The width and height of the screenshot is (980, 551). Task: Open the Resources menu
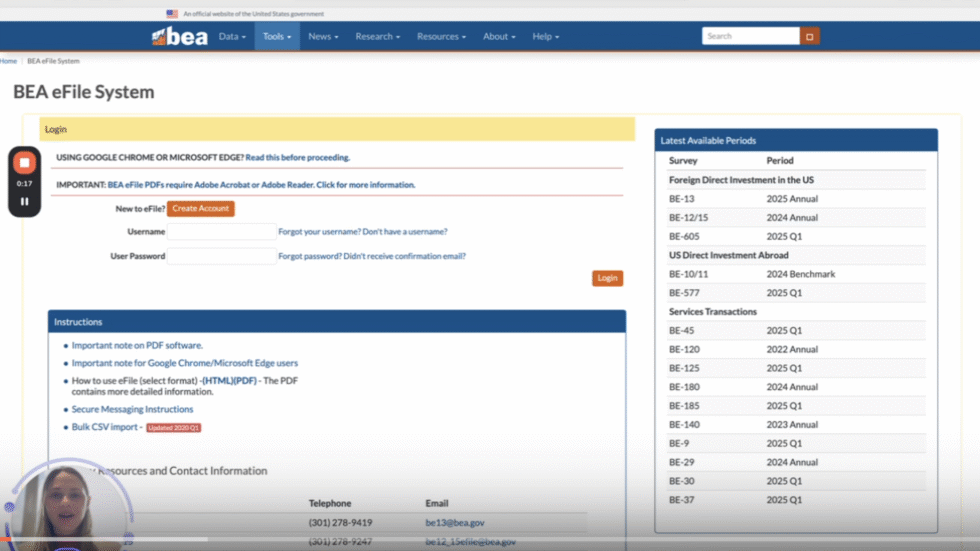[x=441, y=36]
